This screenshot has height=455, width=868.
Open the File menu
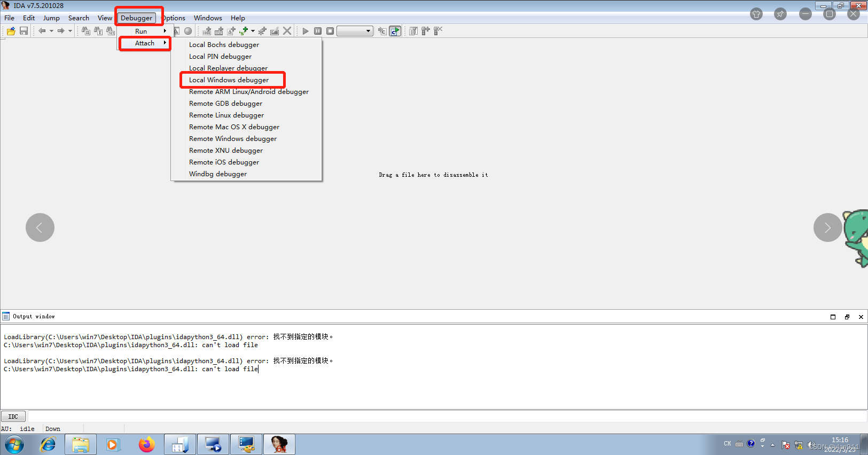[10, 18]
